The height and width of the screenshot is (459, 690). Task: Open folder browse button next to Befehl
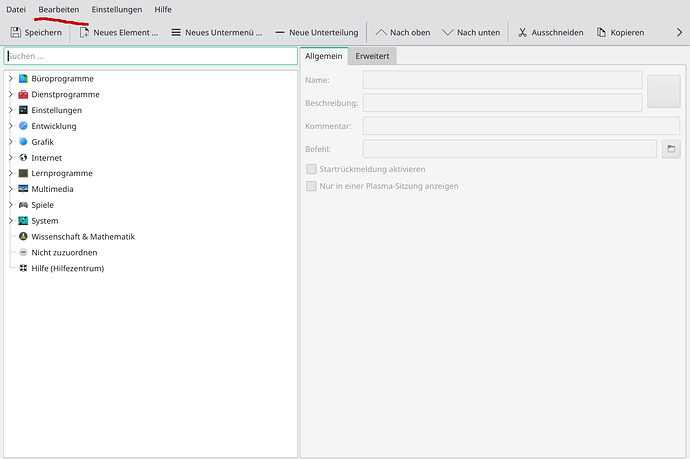coord(671,149)
